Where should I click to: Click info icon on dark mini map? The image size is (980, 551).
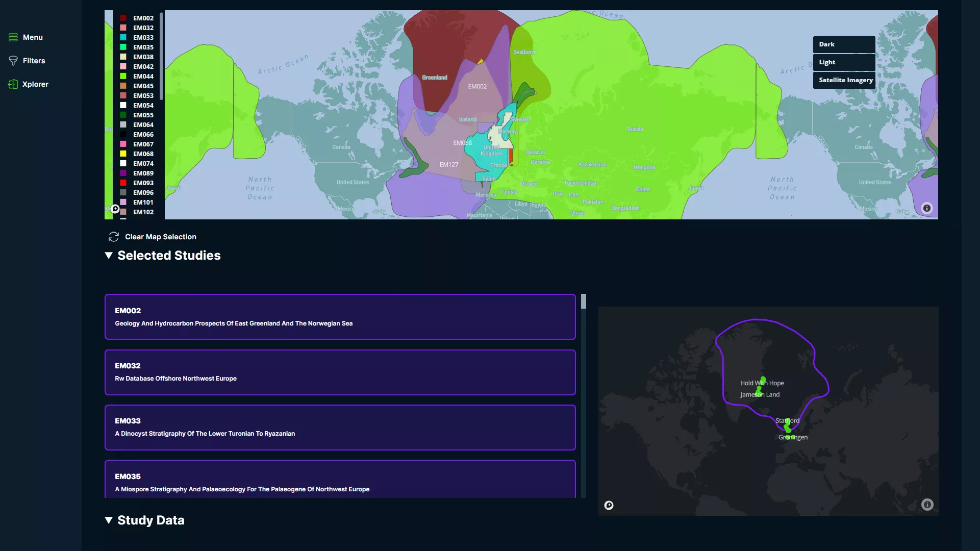point(927,505)
